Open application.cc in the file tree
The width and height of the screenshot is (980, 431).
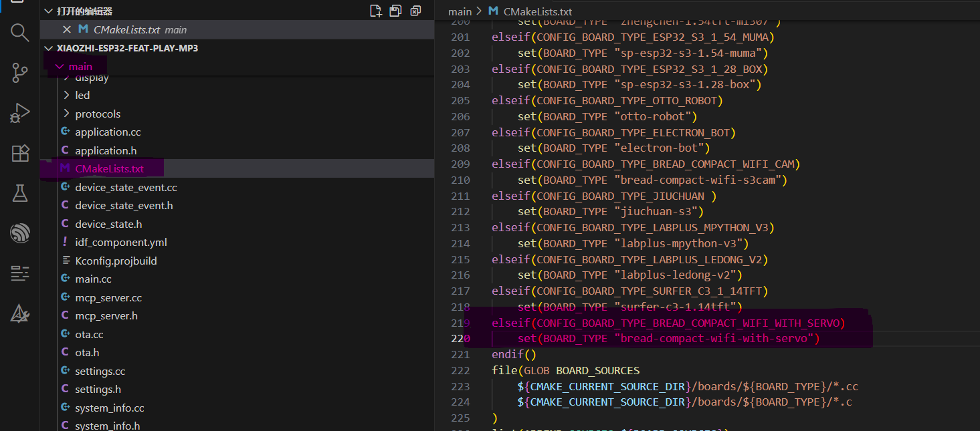click(x=108, y=132)
